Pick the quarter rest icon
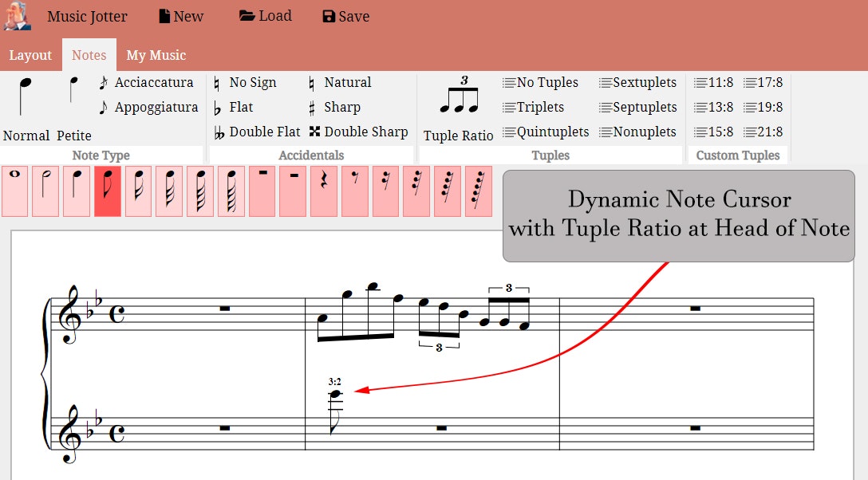868x480 pixels. [323, 190]
